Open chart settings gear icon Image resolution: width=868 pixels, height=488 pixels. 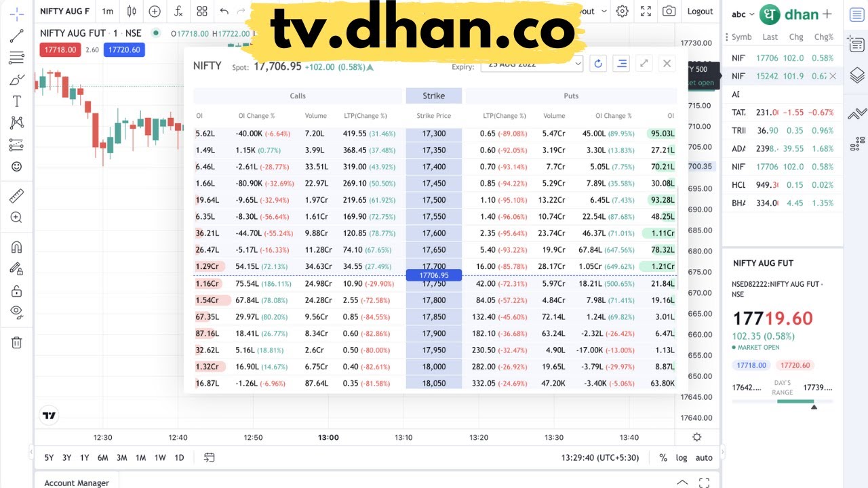coord(622,12)
